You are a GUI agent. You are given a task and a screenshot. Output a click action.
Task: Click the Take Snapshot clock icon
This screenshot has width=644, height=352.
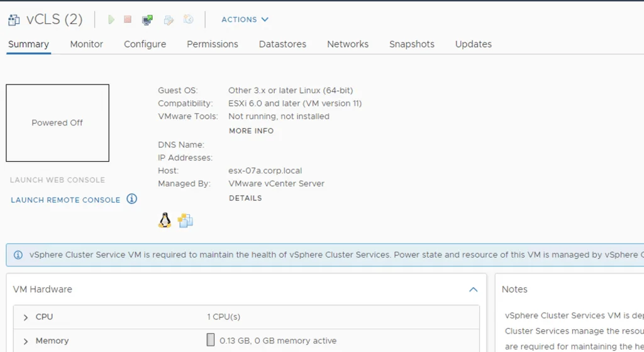coord(188,20)
